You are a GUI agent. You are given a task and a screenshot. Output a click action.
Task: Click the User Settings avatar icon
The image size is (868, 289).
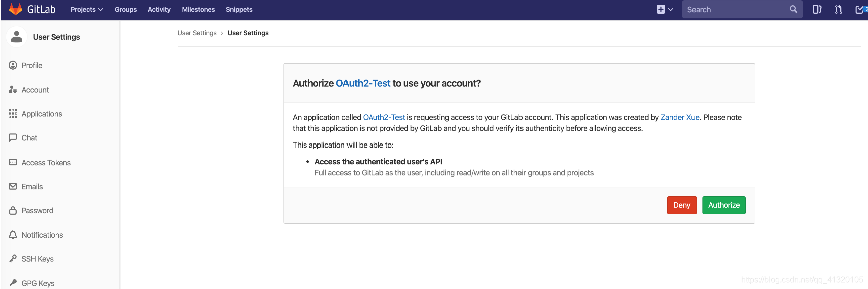pos(17,37)
